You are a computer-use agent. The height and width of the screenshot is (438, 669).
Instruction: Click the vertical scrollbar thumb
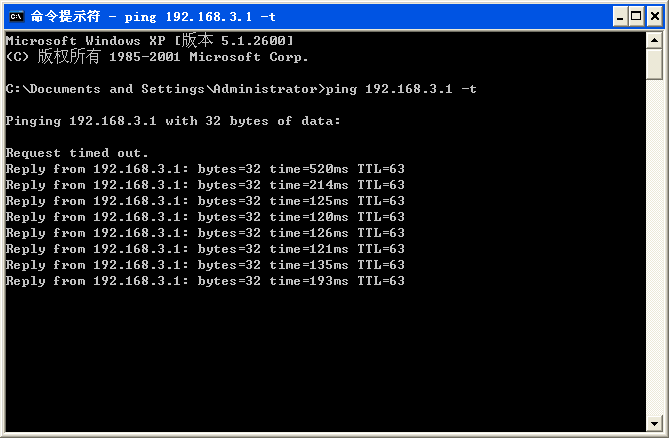[x=654, y=63]
